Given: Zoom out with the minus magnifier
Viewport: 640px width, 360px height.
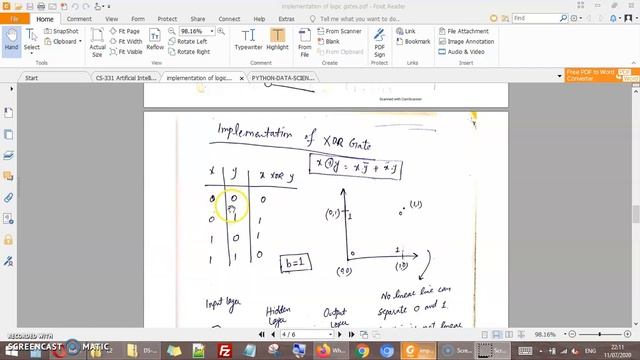Looking at the screenshot, I should pyautogui.click(x=172, y=31).
